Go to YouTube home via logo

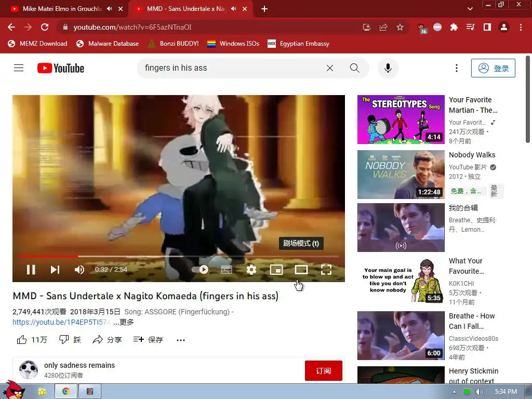coord(61,68)
